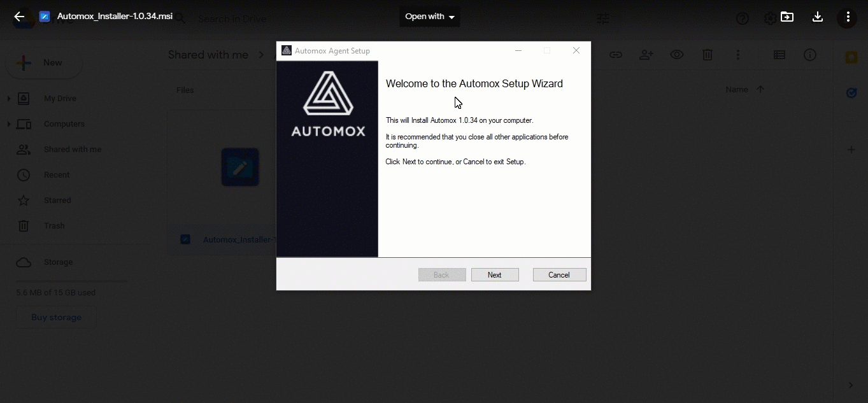Click the remove trash icon in toolbar
868x403 pixels.
click(x=708, y=55)
